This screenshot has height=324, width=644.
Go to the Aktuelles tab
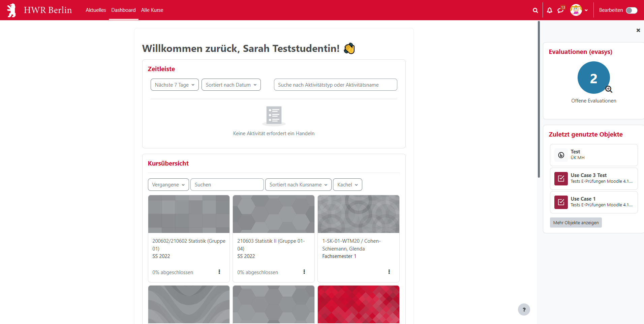tap(96, 10)
